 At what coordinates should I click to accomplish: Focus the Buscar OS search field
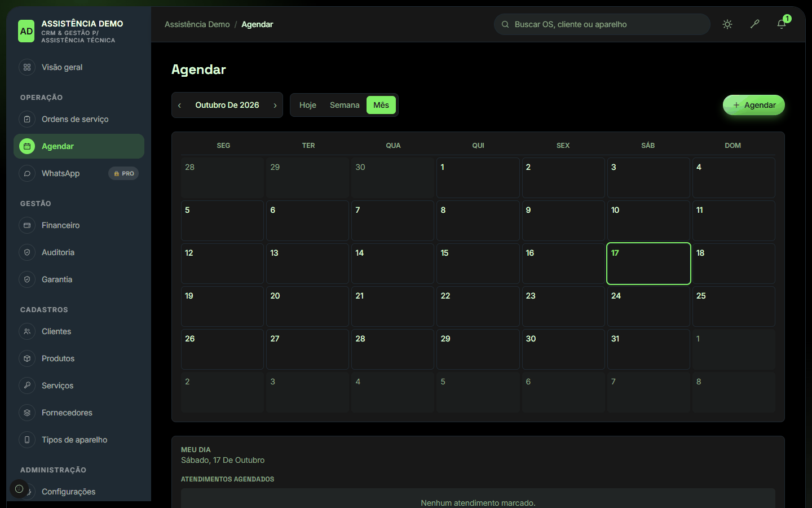[602, 24]
